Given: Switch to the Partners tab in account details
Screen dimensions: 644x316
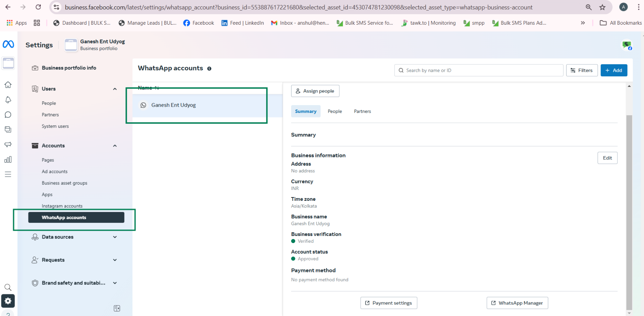Looking at the screenshot, I should [363, 111].
